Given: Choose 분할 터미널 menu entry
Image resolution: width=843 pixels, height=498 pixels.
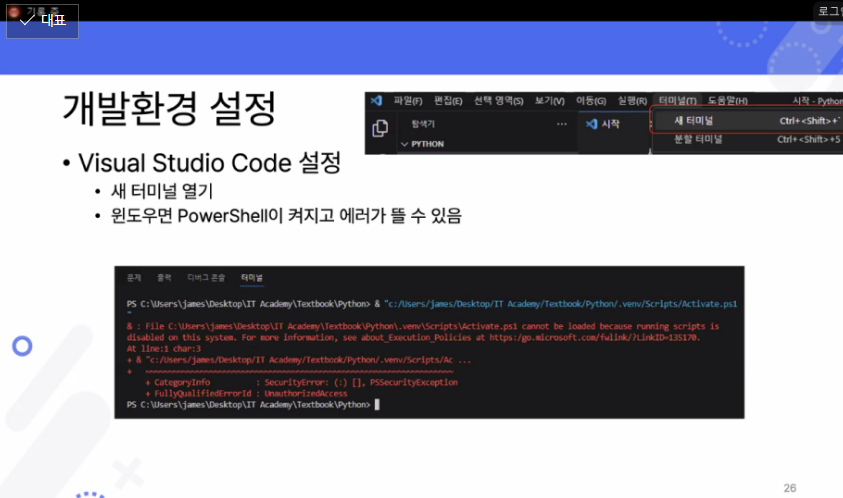Looking at the screenshot, I should (x=747, y=139).
